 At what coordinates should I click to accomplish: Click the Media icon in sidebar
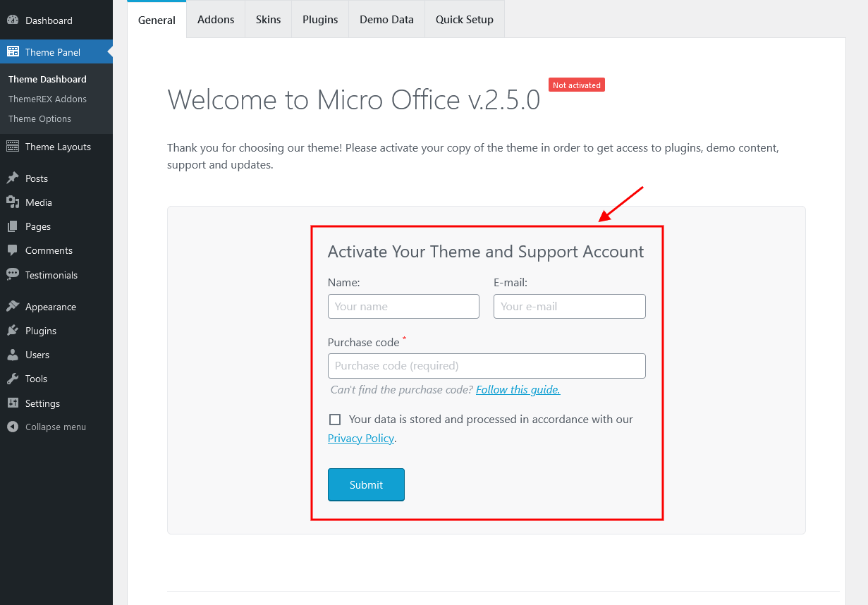coord(13,202)
